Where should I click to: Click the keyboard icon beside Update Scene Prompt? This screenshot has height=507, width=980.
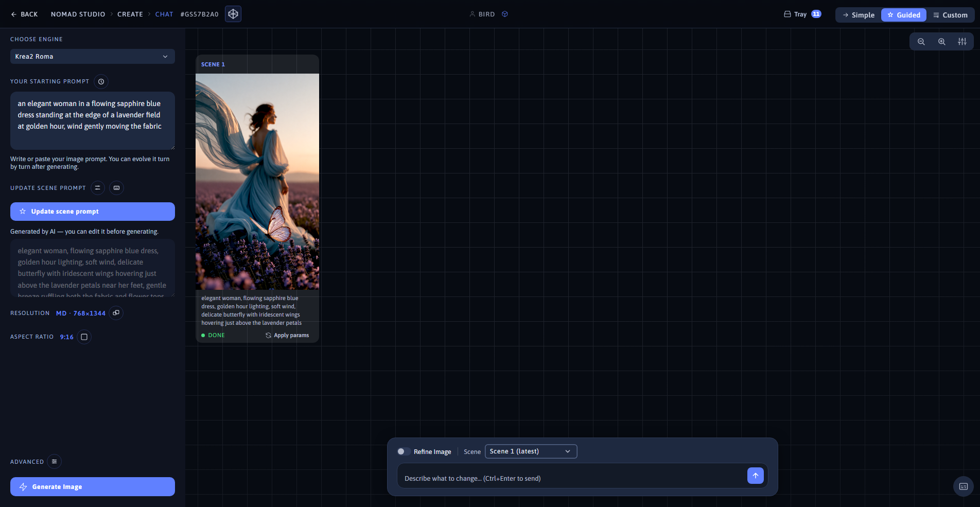point(117,188)
